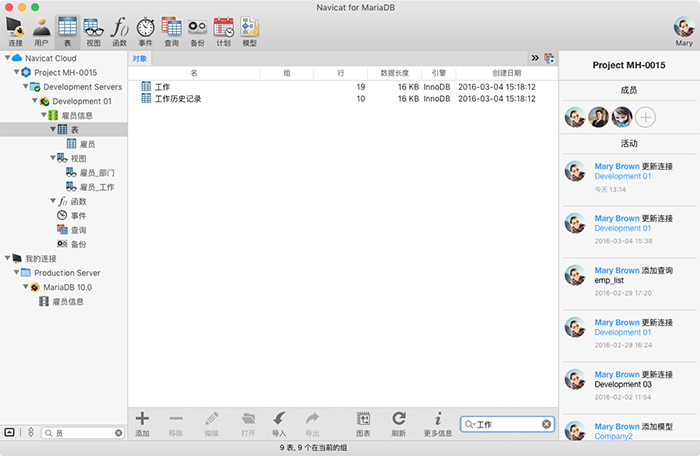Select the 工作 table row
Image resolution: width=700 pixels, height=456 pixels.
coord(343,87)
